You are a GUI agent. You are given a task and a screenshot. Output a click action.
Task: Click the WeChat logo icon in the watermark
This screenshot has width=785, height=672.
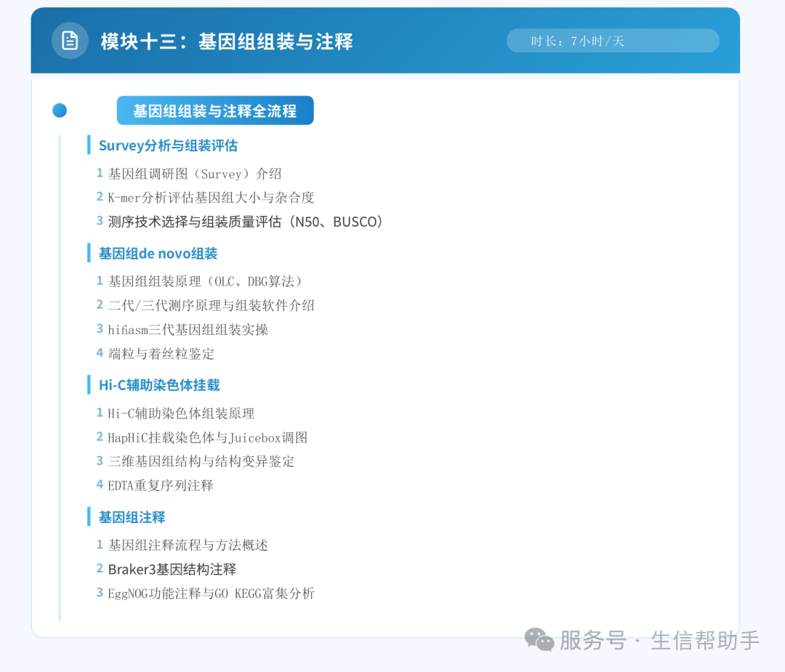pyautogui.click(x=539, y=639)
